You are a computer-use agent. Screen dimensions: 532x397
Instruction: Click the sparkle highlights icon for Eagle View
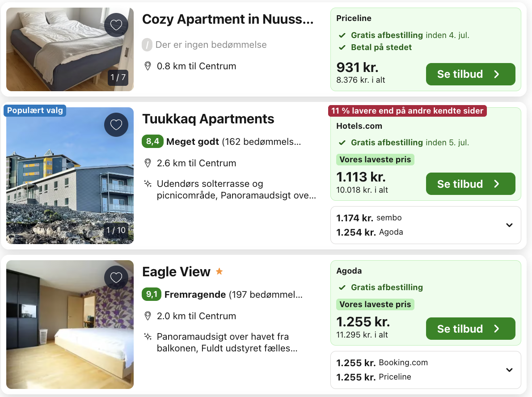tap(148, 337)
